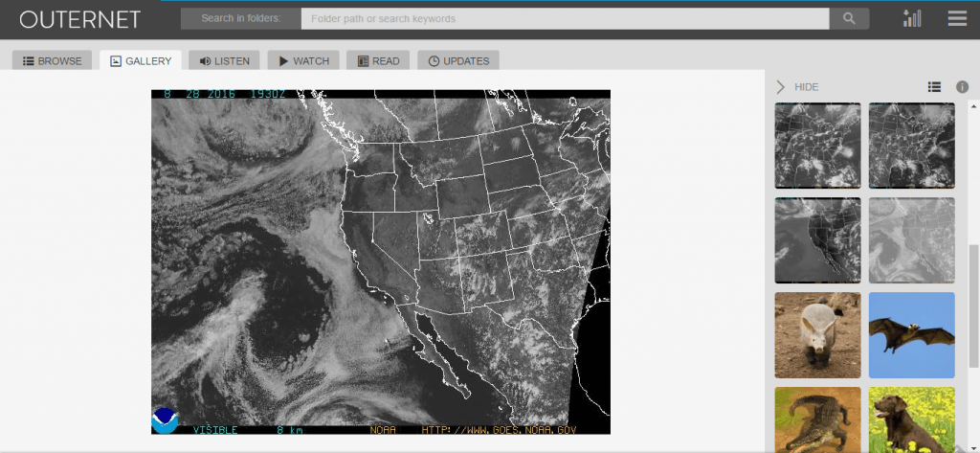
Task: Select the armadillo thumbnail
Action: coord(816,335)
